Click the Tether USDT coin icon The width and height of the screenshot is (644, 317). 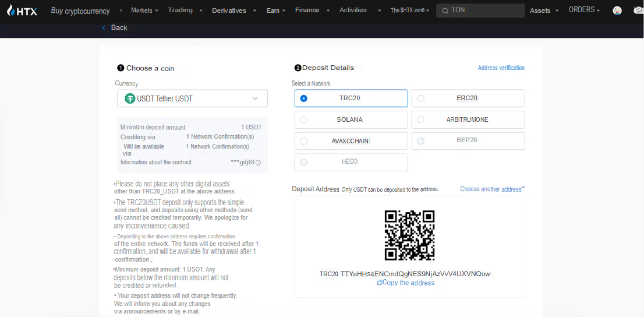[x=130, y=98]
